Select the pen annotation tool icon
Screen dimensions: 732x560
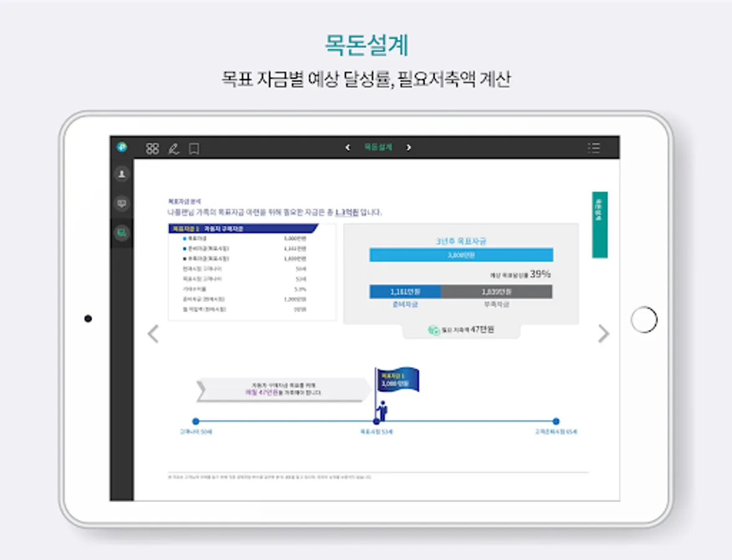click(174, 149)
